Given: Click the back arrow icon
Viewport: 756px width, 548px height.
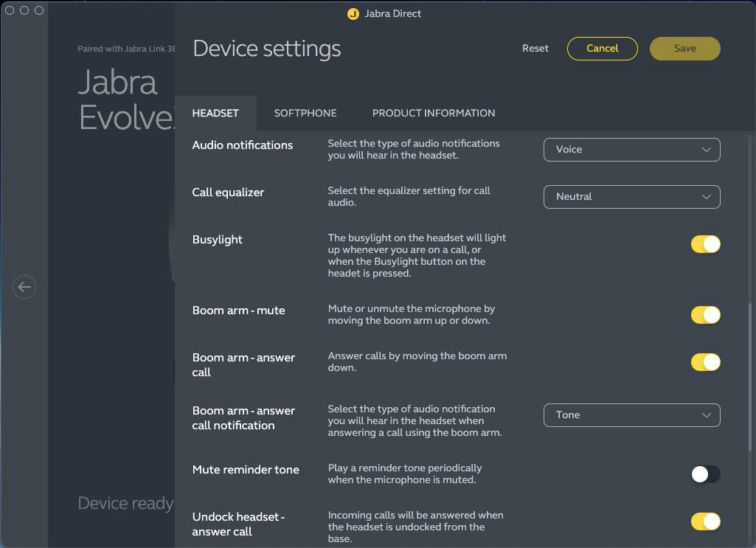Looking at the screenshot, I should pyautogui.click(x=24, y=286).
